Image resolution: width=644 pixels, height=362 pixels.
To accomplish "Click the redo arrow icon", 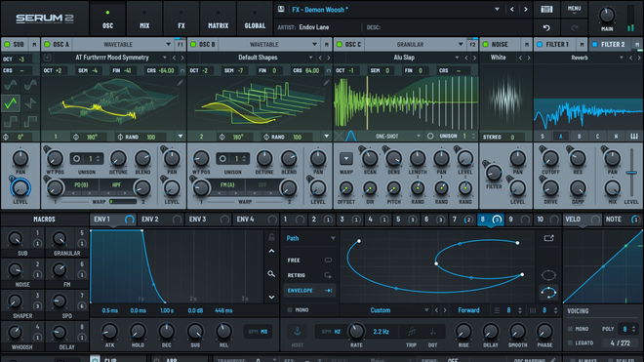I will tap(574, 27).
